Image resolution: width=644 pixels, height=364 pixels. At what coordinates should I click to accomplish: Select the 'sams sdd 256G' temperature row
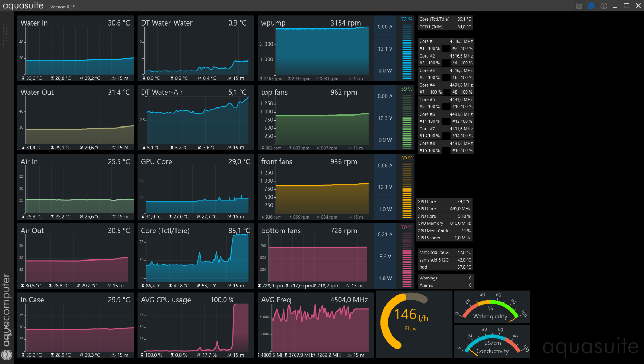445,253
